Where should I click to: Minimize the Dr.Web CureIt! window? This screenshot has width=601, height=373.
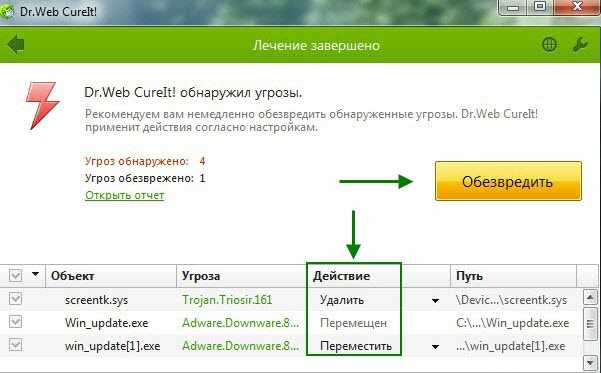514,8
